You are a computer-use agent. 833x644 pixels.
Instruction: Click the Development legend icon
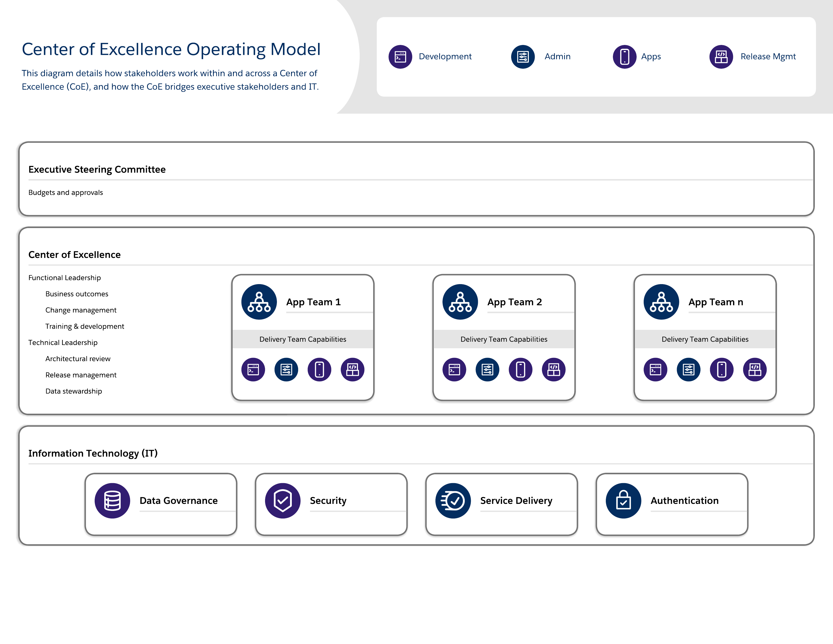[x=400, y=57]
